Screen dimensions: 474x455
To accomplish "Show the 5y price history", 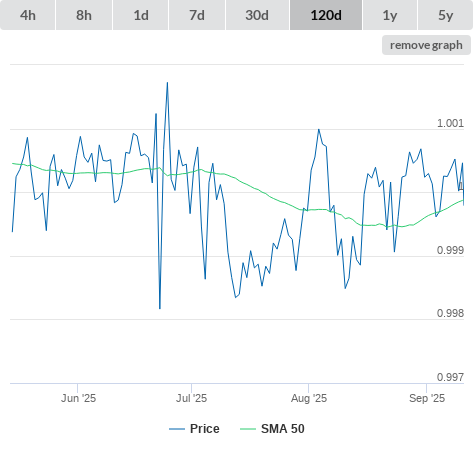I will pos(446,15).
